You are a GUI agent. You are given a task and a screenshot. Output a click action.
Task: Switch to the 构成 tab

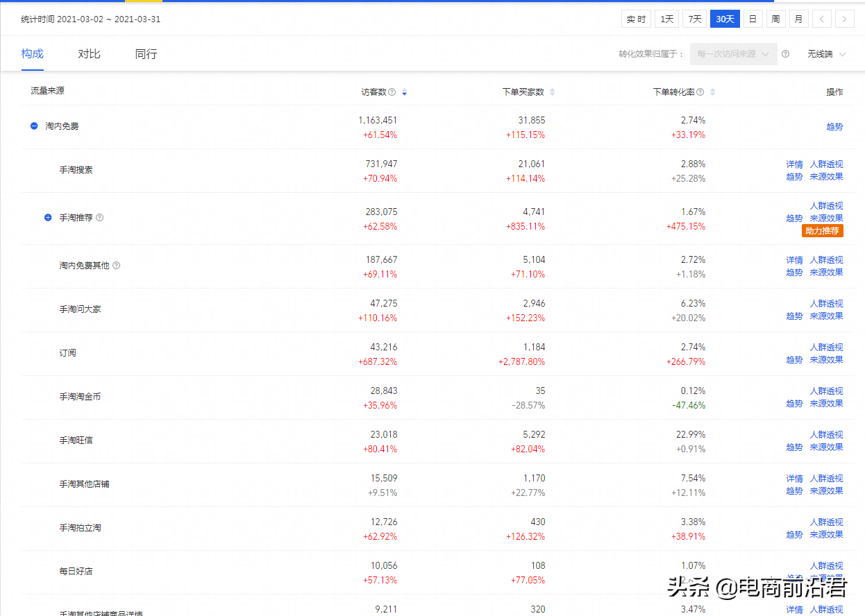point(33,53)
